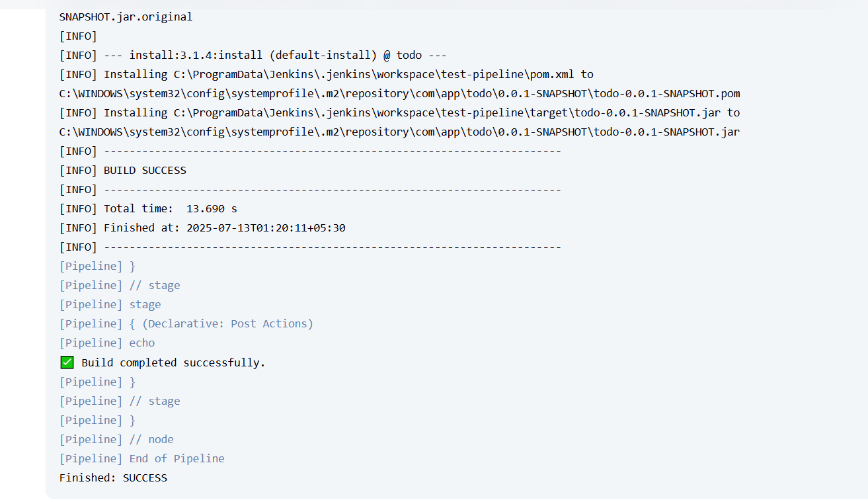Click the empty '[INFO]' line near top
Viewport: 868px width, 502px height.
(x=78, y=36)
